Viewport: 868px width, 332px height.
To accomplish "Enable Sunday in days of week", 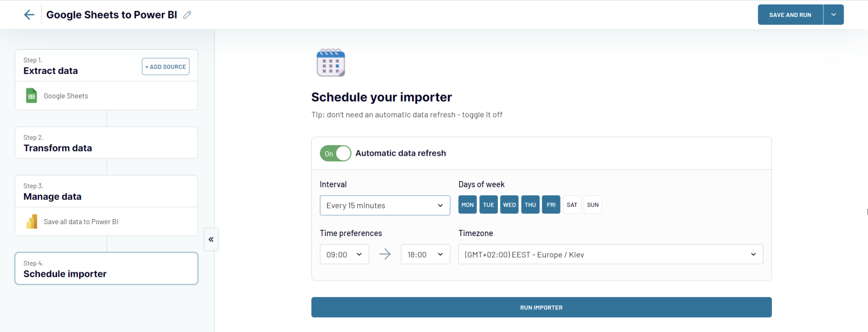I will (593, 204).
